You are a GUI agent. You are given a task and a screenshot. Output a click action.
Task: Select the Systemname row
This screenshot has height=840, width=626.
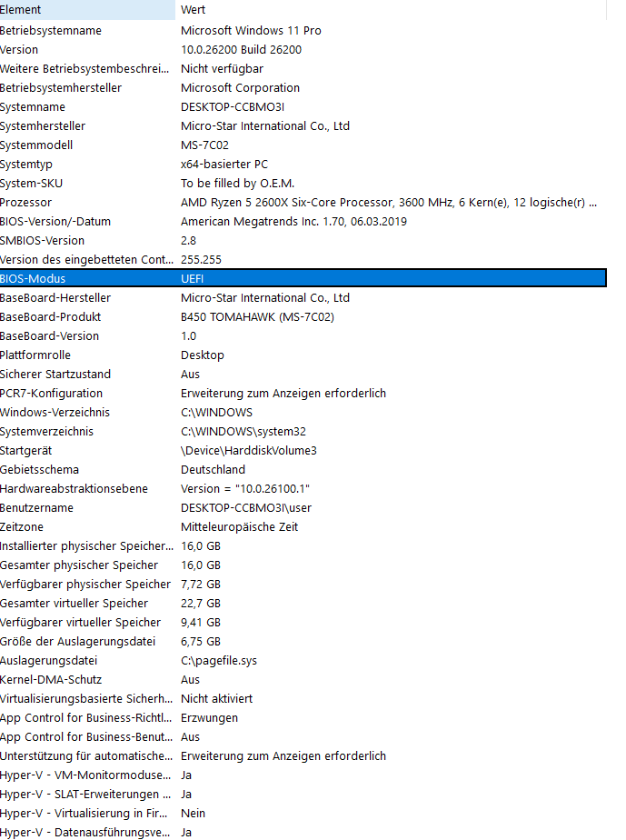[303, 107]
